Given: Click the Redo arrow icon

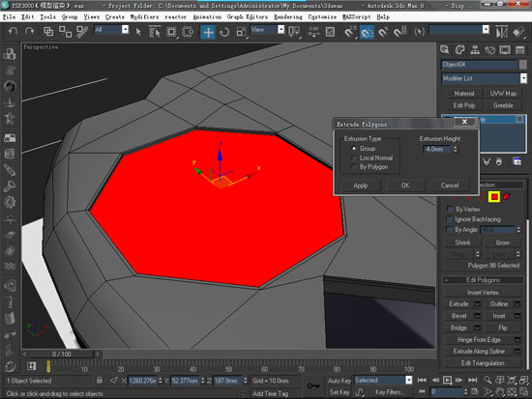Looking at the screenshot, I should coord(30,32).
